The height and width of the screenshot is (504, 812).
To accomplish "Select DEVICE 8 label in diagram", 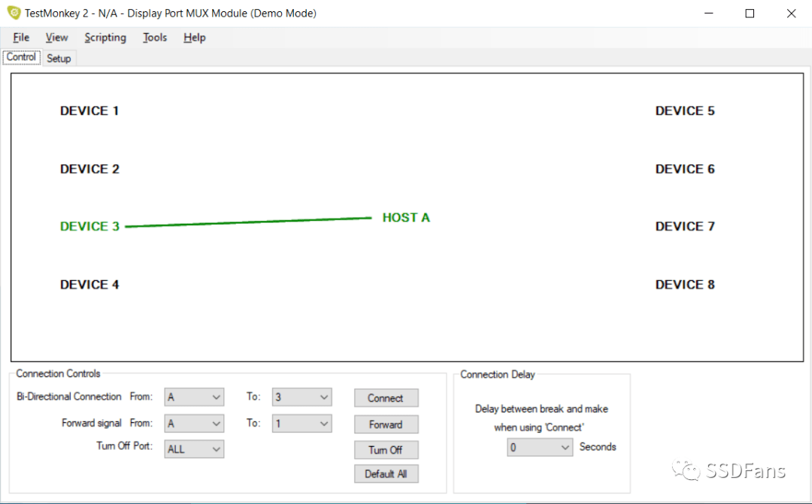I will (x=685, y=285).
